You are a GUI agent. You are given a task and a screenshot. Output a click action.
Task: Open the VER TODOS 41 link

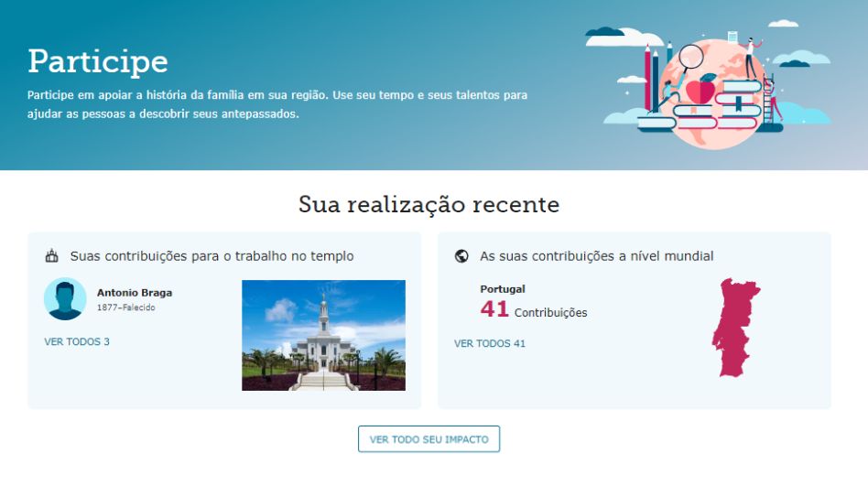click(x=489, y=343)
